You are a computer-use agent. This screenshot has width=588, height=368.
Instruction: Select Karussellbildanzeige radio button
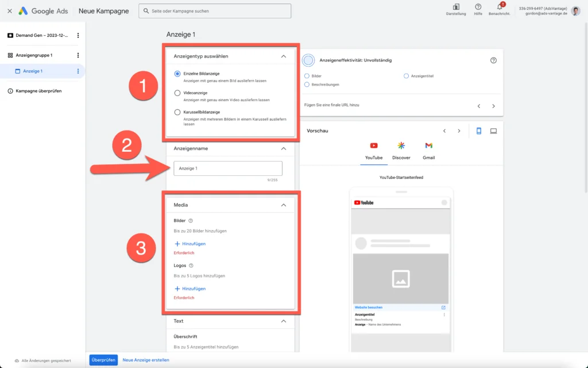pos(177,112)
